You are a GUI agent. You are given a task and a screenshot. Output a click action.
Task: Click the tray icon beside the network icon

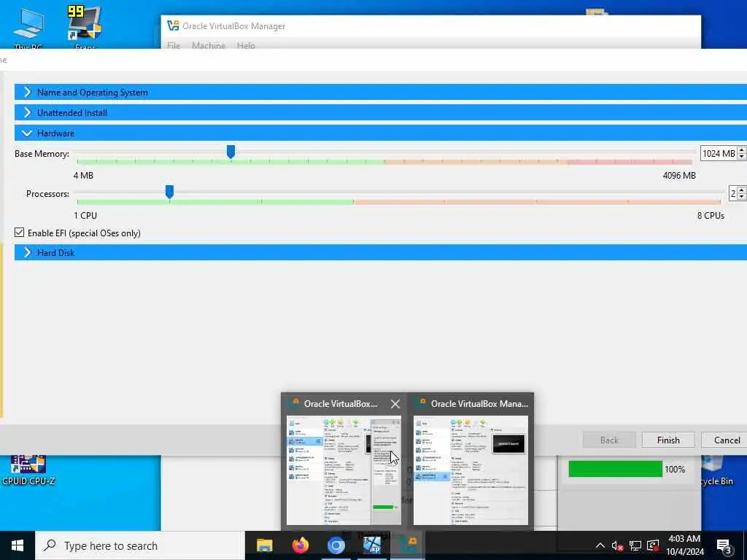coord(653,545)
